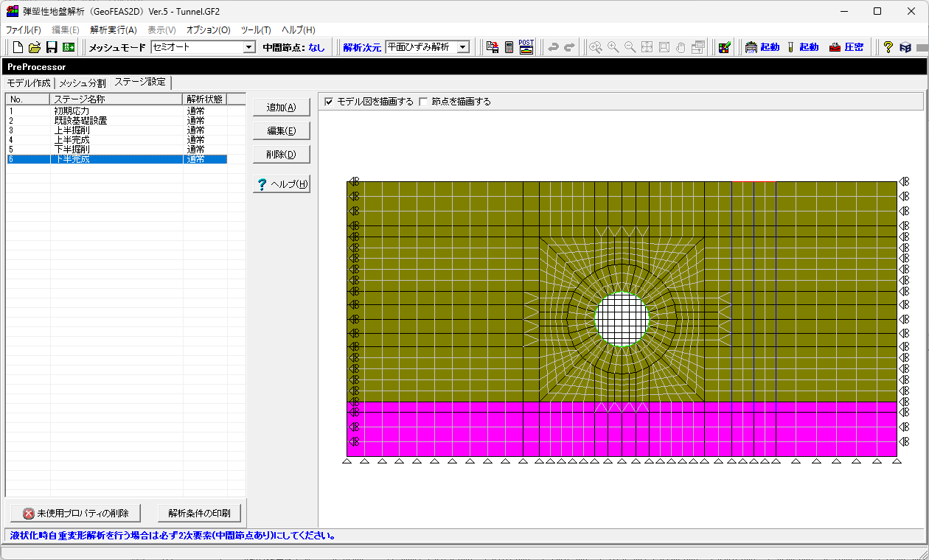929x560 pixels.
Task: Open a file with the folder icon
Action: pos(35,47)
